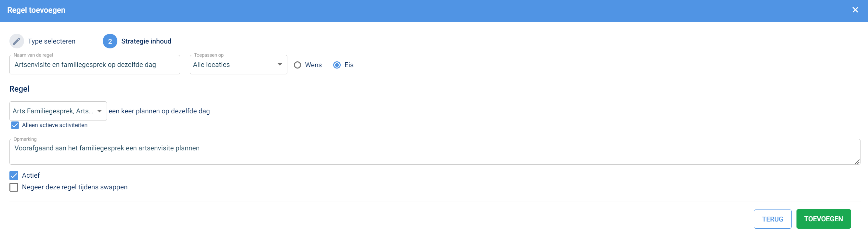Click into the Opmerking text area
The height and width of the screenshot is (241, 868).
coord(435,152)
